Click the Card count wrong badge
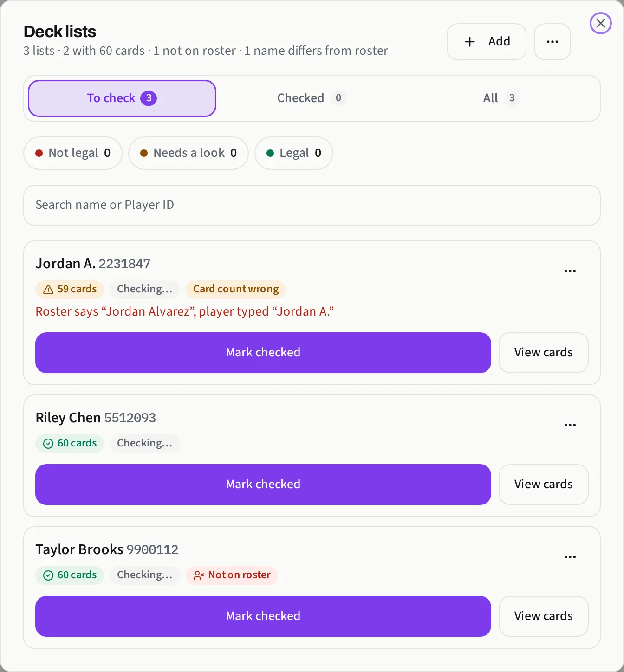Image resolution: width=624 pixels, height=672 pixels. pos(236,289)
